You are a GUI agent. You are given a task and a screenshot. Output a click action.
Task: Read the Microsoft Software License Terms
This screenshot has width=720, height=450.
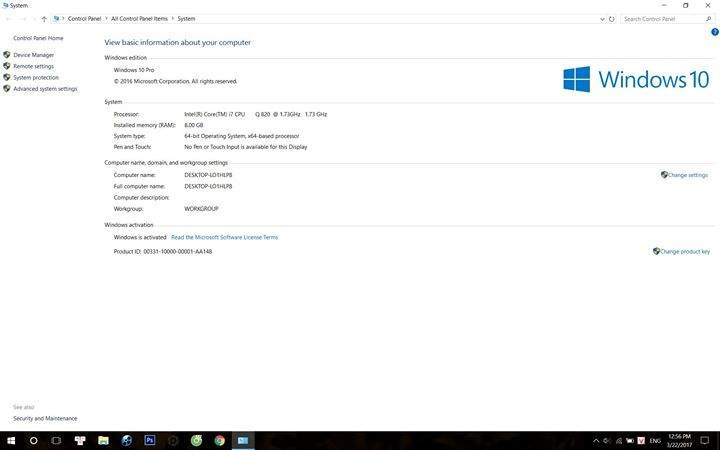(224, 237)
